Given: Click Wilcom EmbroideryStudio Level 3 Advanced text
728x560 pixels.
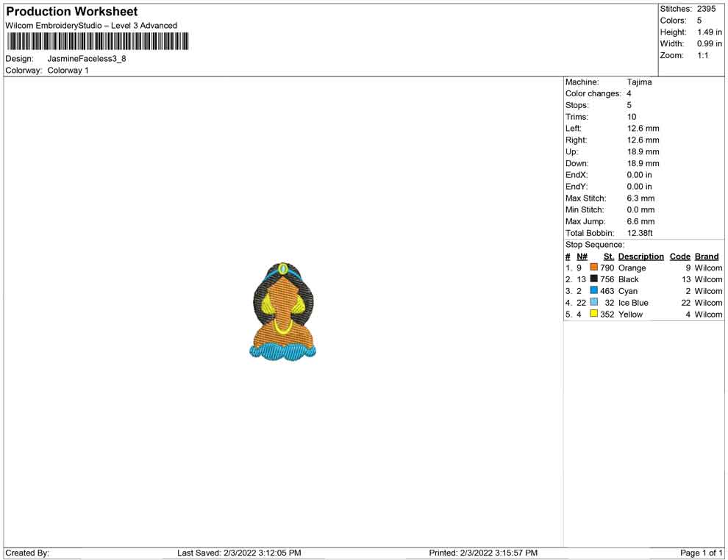Looking at the screenshot, I should tap(91, 26).
